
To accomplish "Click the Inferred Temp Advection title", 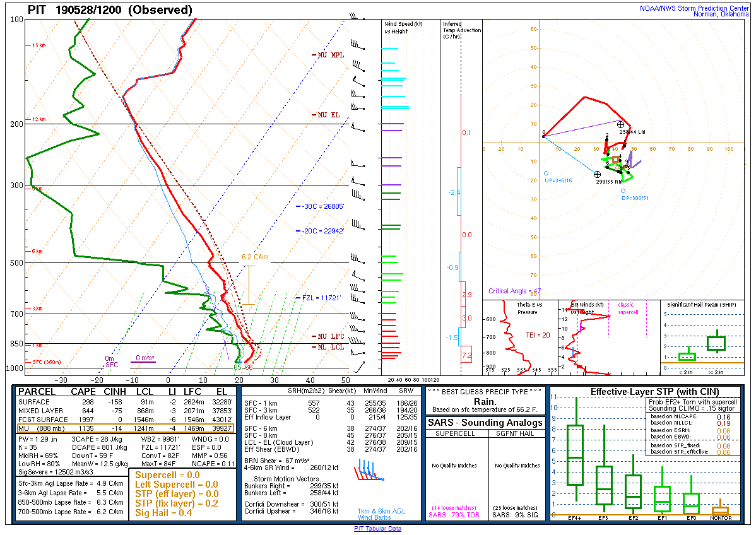I will pyautogui.click(x=462, y=30).
